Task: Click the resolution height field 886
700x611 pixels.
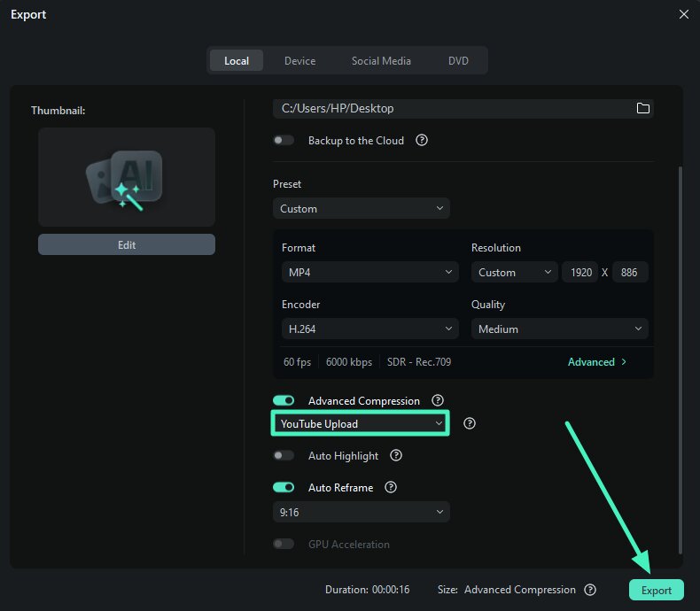Action: (x=629, y=272)
